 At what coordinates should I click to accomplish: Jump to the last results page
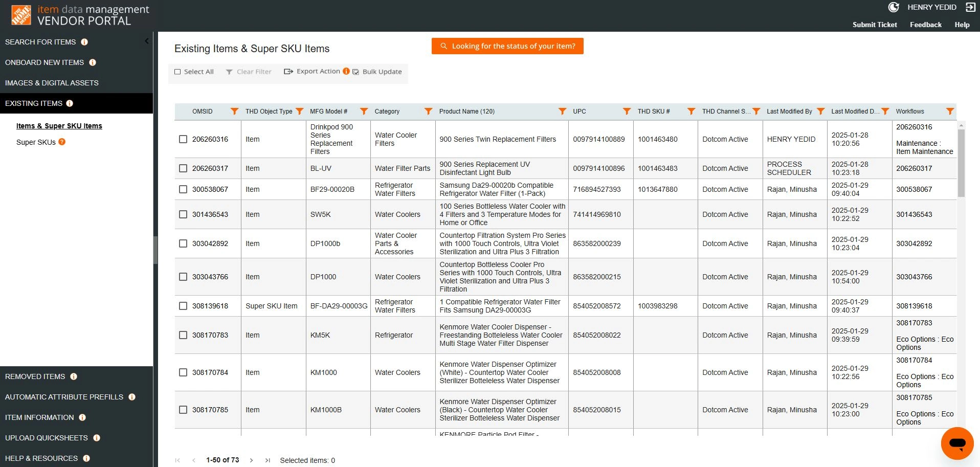(x=268, y=460)
